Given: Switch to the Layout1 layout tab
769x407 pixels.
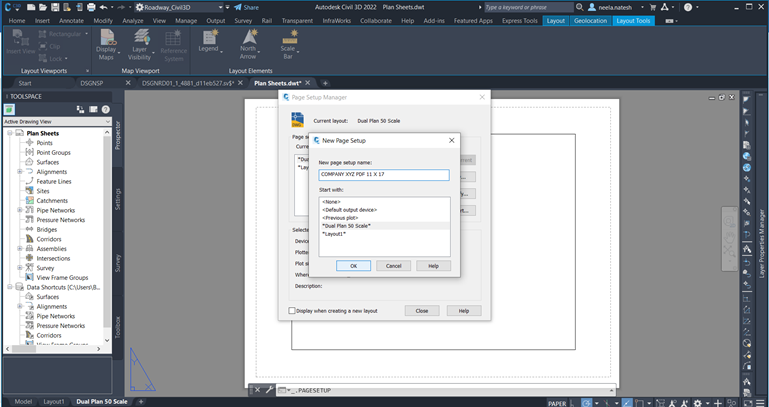Looking at the screenshot, I should point(53,402).
